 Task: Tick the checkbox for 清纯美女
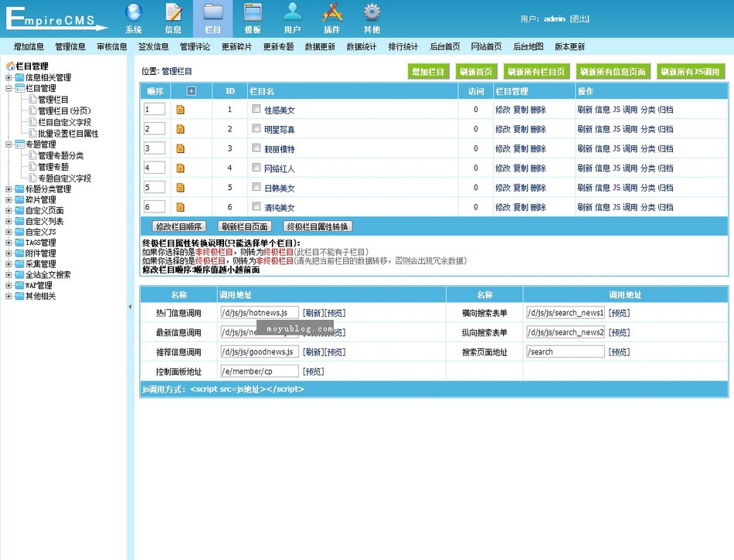click(x=256, y=206)
